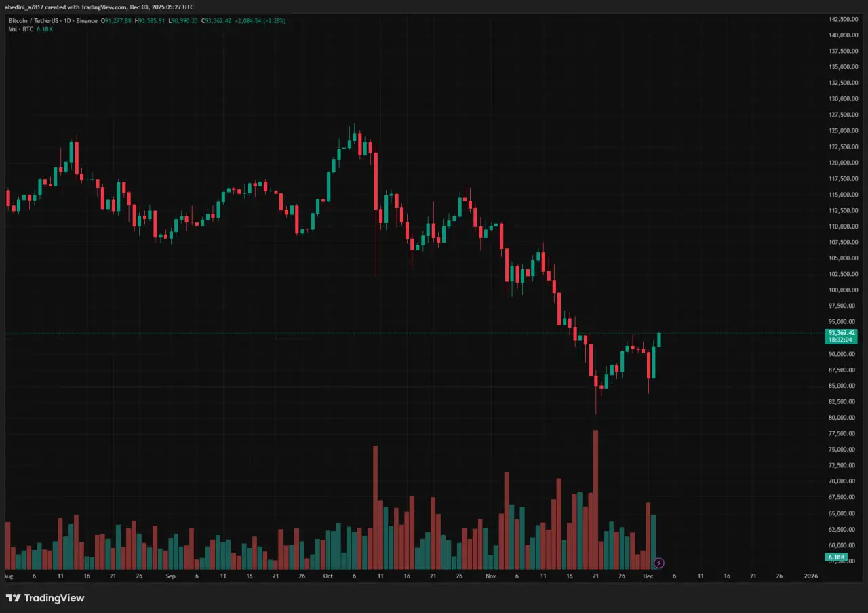The image size is (868, 613).
Task: Click the Dec label on the time axis
Action: click(x=648, y=576)
